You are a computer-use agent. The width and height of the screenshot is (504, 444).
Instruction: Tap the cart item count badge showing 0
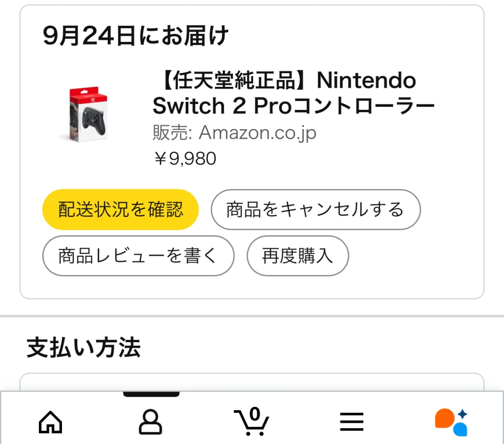click(x=255, y=414)
